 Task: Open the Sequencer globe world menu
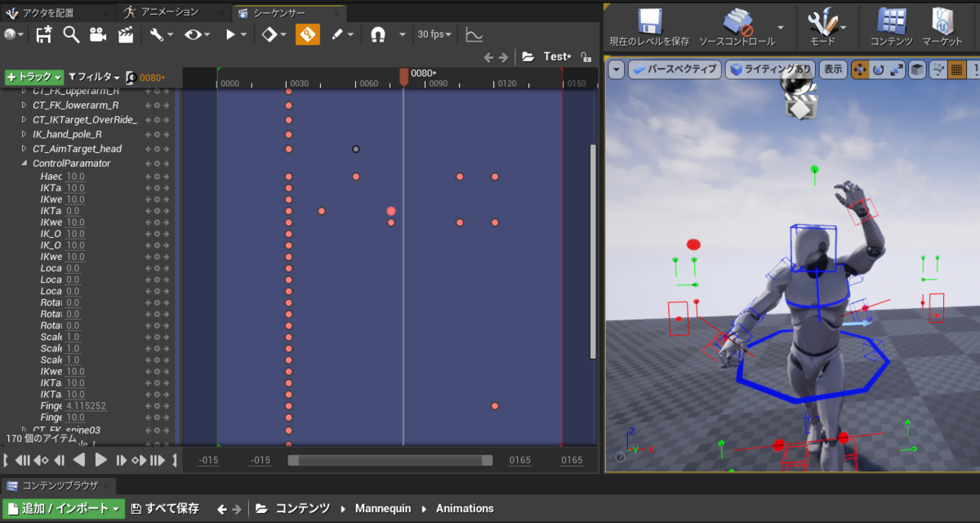[14, 34]
